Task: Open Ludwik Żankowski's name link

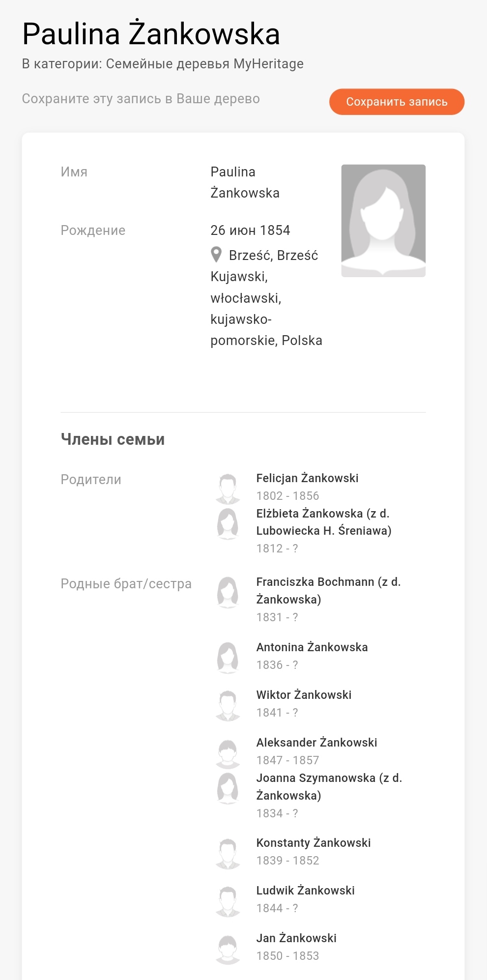Action: point(305,891)
